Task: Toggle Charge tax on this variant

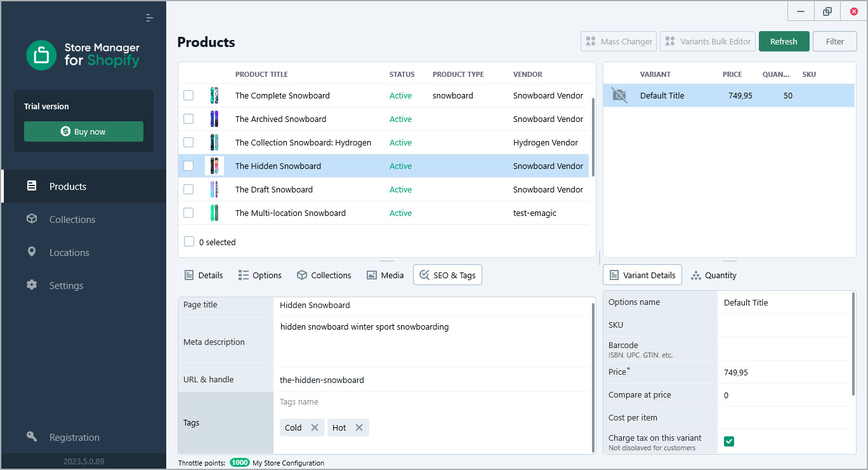Action: (729, 441)
